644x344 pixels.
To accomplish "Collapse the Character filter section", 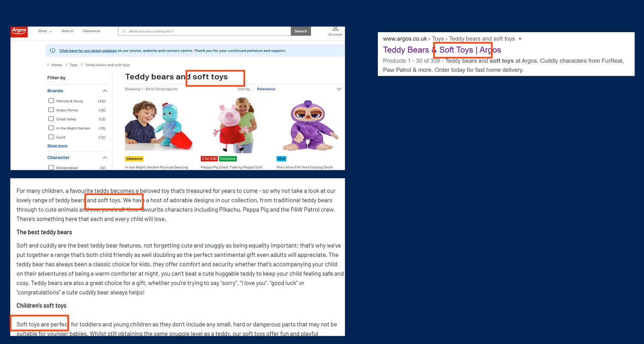I will click(105, 158).
